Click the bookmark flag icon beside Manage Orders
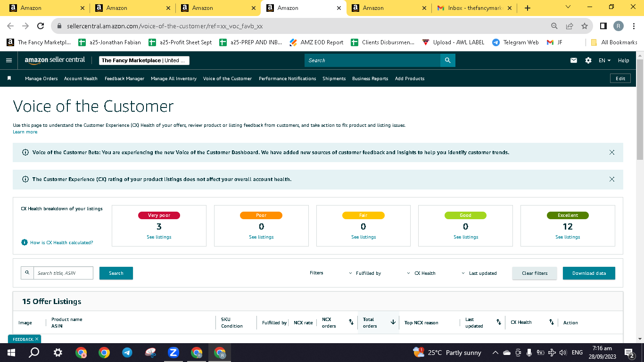 pyautogui.click(x=9, y=78)
